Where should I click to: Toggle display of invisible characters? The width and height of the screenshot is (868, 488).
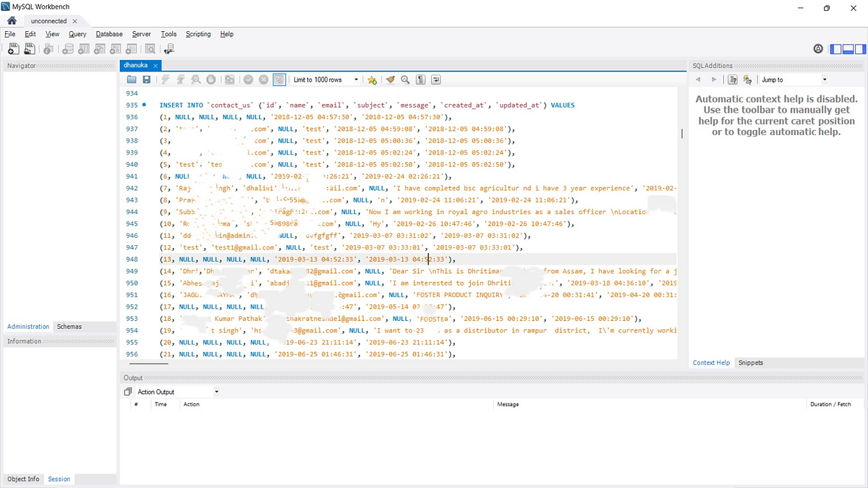pos(420,80)
